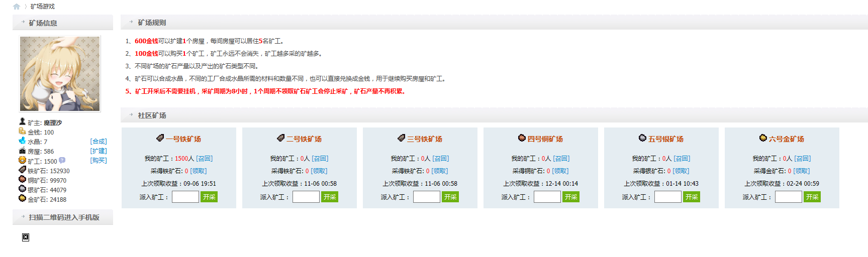Collect gold ore in 六号金矿场 via 领取

[x=801, y=171]
